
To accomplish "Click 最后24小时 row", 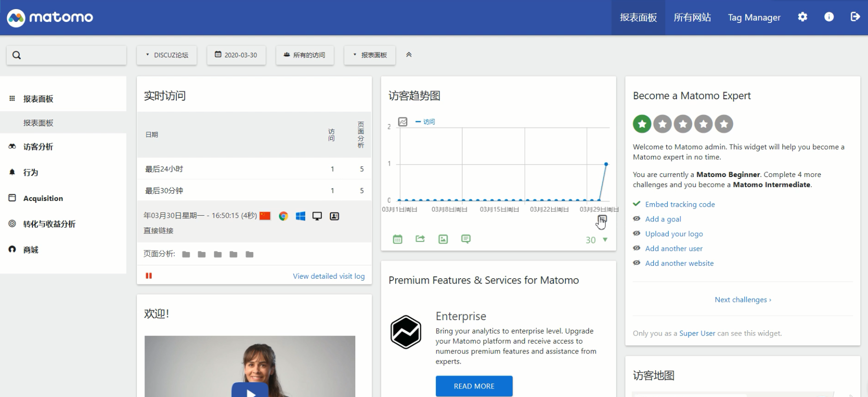I will click(254, 169).
